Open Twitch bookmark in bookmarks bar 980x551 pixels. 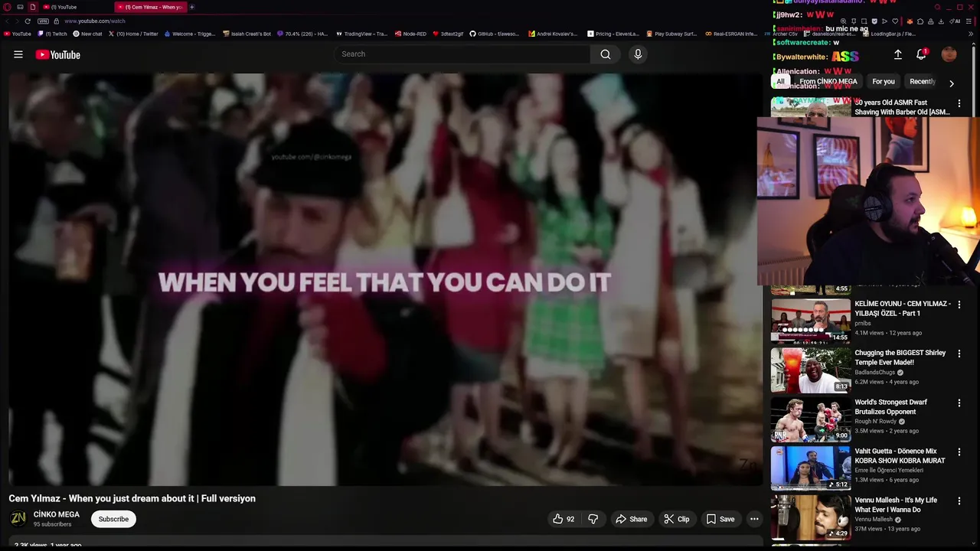coord(53,34)
